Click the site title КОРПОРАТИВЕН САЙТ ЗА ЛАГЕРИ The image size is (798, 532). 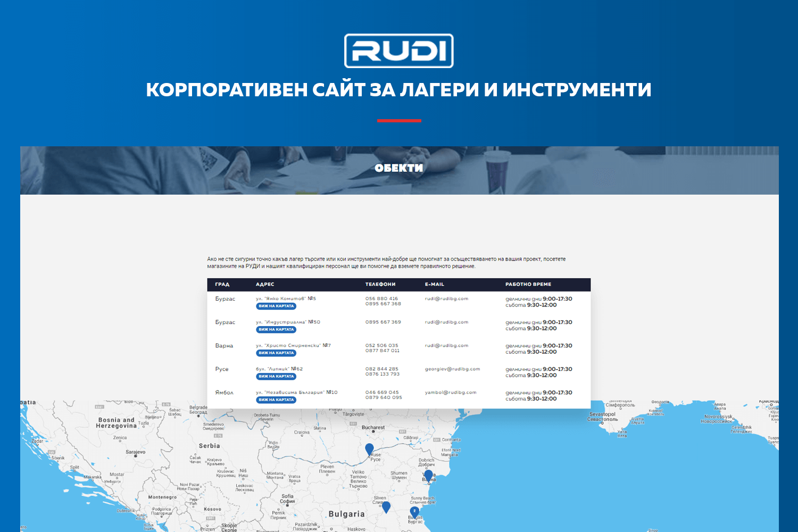tap(399, 89)
